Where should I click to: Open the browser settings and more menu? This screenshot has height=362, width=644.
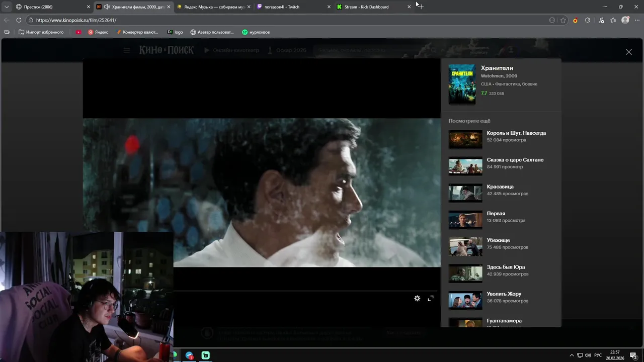[637, 20]
